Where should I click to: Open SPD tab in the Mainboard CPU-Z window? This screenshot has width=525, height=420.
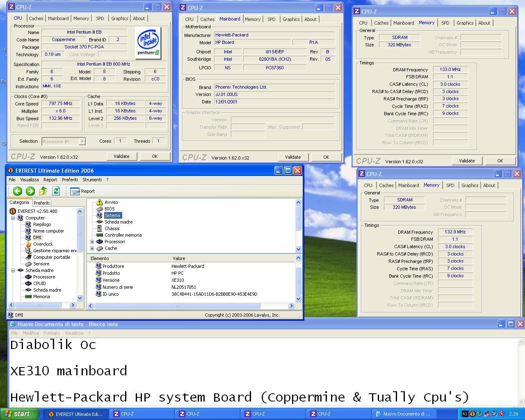(x=272, y=19)
